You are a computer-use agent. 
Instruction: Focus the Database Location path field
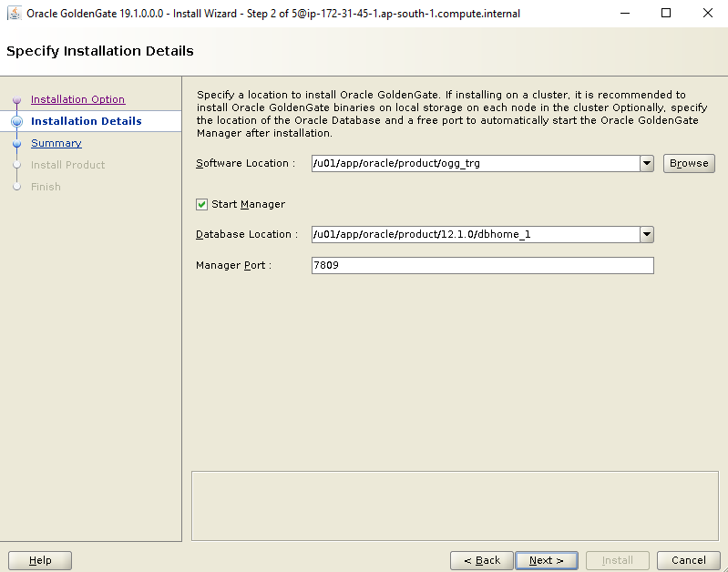click(x=476, y=234)
